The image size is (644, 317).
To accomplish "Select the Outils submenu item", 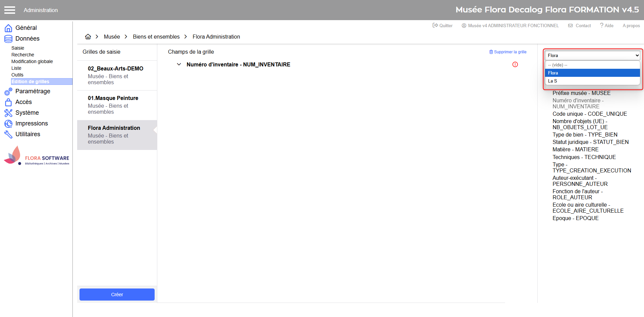I will (x=17, y=75).
